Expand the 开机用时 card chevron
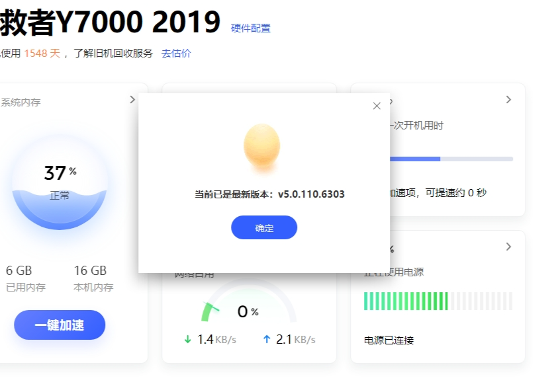This screenshot has height=392, width=554. click(508, 100)
